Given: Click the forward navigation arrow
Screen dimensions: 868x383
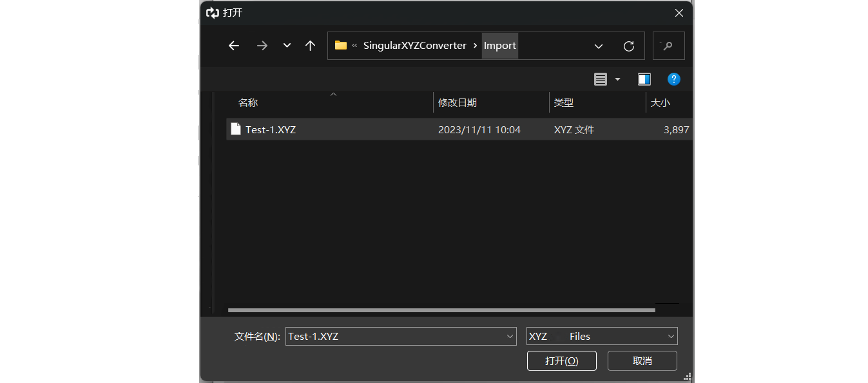Looking at the screenshot, I should 262,46.
